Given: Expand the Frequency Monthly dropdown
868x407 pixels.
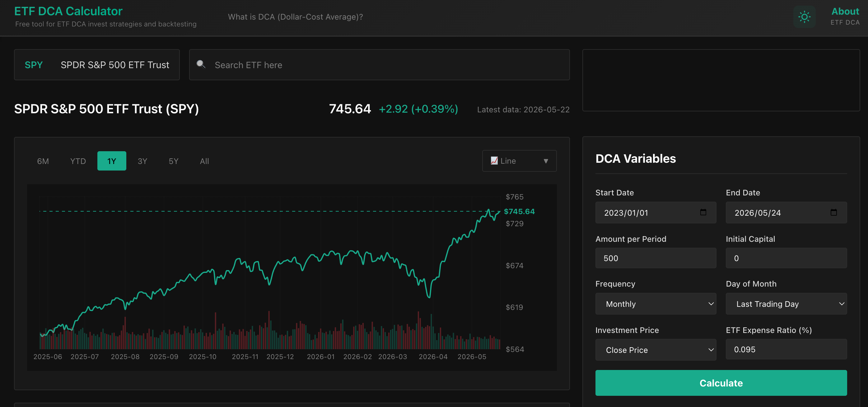Looking at the screenshot, I should point(656,304).
